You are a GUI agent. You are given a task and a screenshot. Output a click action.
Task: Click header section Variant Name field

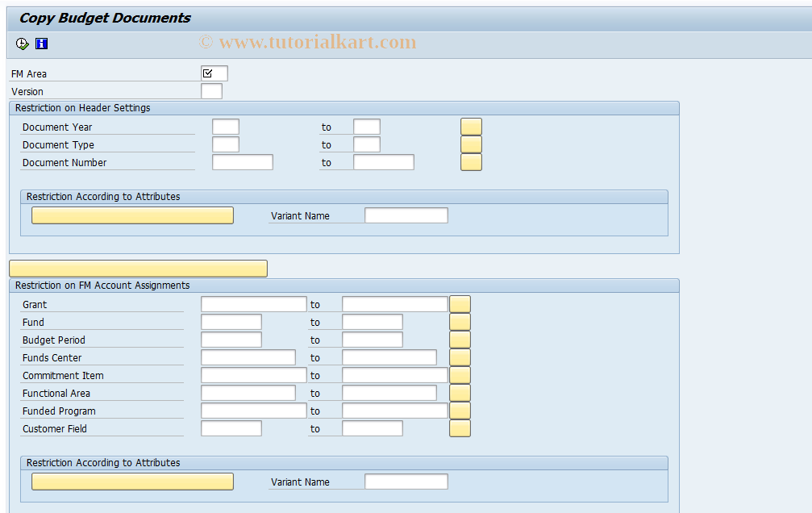406,215
